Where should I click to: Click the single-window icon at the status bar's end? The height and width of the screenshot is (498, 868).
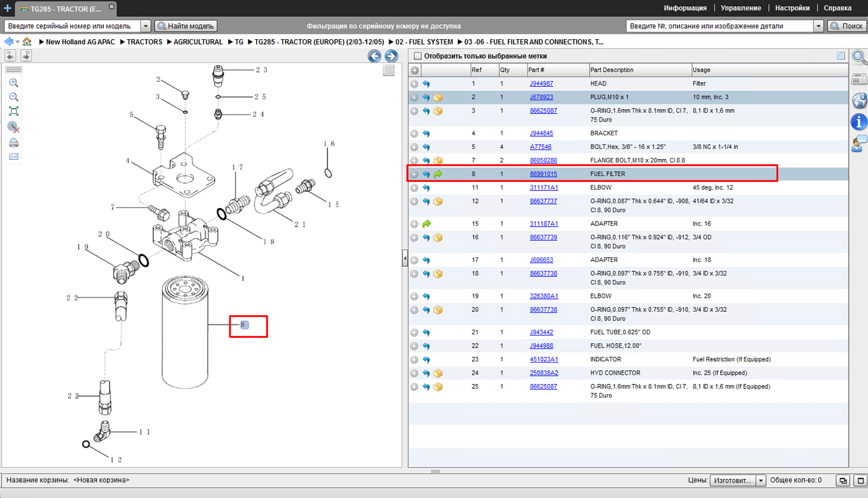click(x=860, y=481)
